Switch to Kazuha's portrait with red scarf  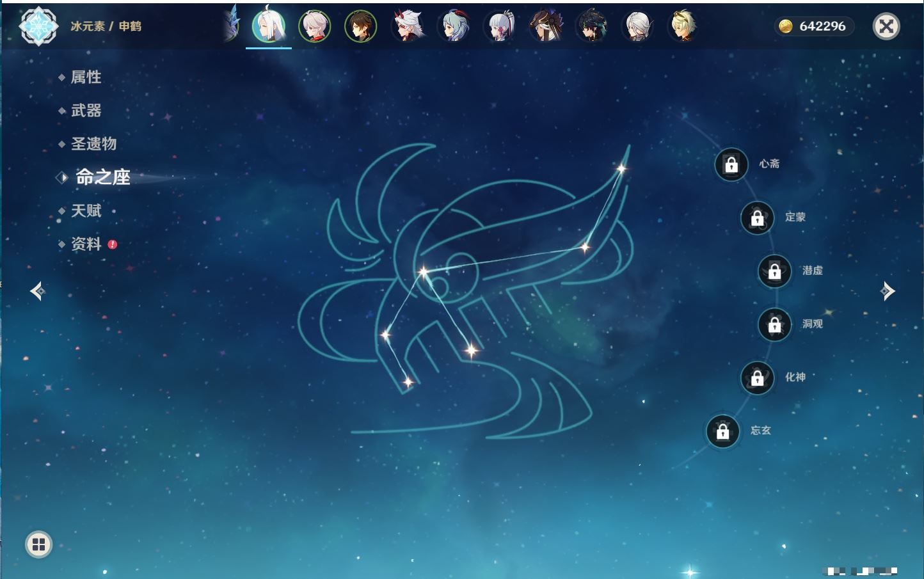point(315,26)
